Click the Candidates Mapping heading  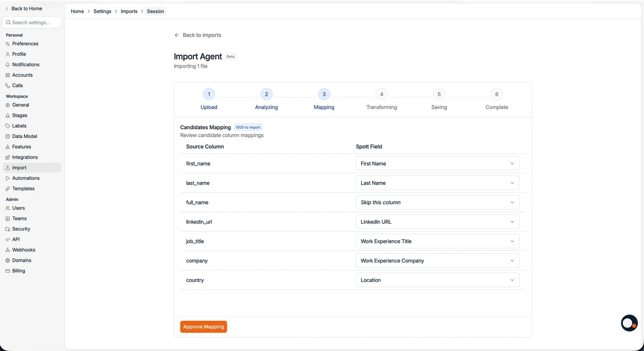pyautogui.click(x=205, y=127)
